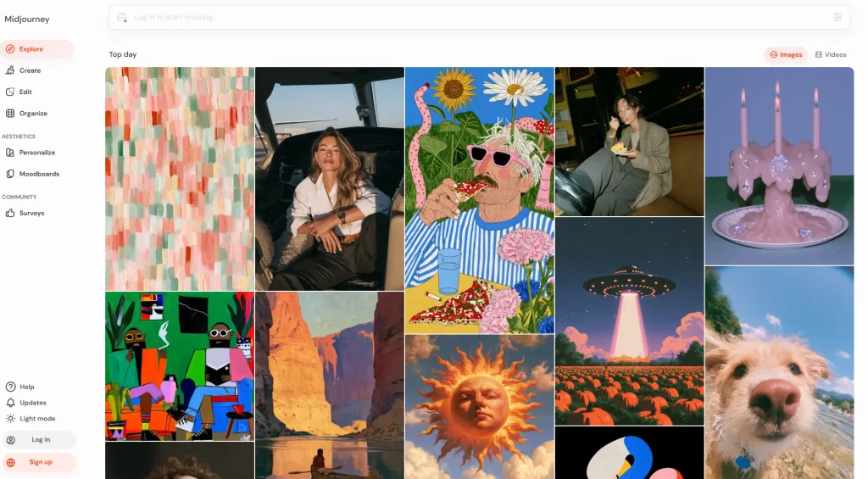The height and width of the screenshot is (479, 868).
Task: Click the Sign up globe icon
Action: pos(10,462)
